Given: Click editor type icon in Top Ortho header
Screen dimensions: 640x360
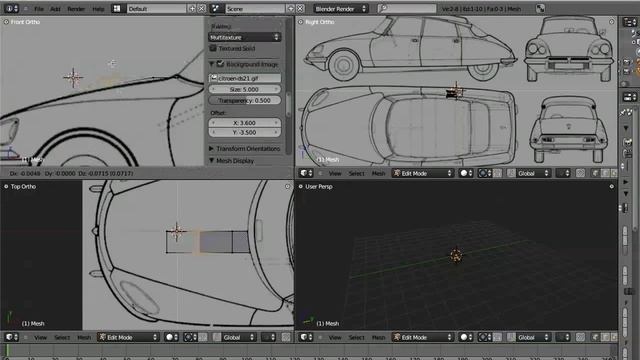Looking at the screenshot, I should pos(11,338).
